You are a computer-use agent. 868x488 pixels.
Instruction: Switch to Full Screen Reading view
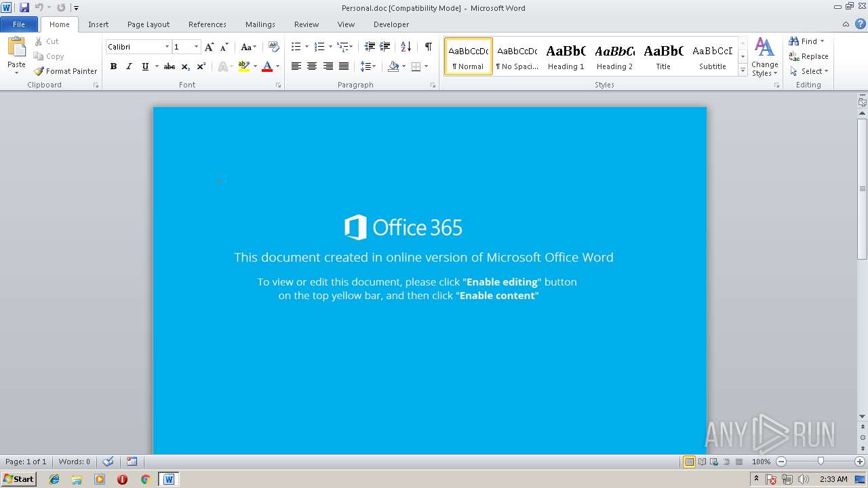pyautogui.click(x=701, y=462)
